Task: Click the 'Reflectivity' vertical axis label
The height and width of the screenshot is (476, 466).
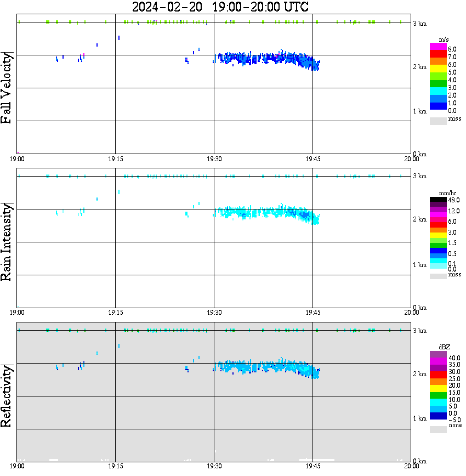Action: pyautogui.click(x=6, y=396)
